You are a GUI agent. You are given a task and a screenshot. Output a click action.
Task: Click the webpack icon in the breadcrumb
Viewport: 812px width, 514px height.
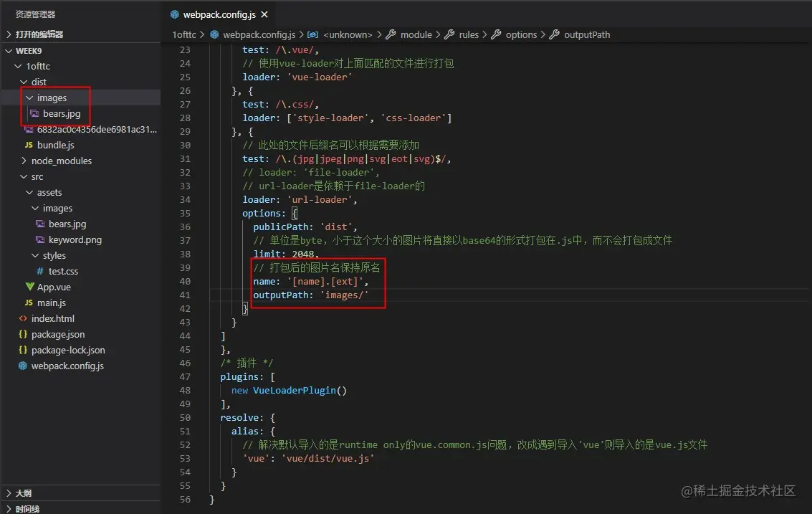[214, 34]
